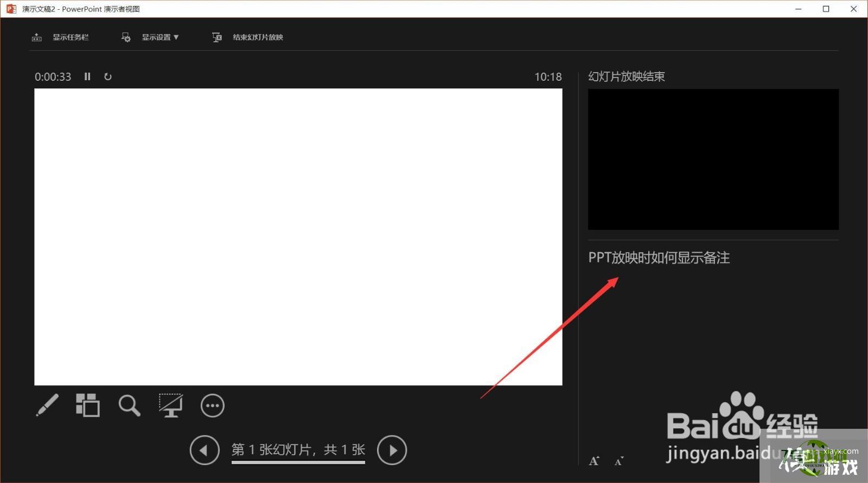
Task: Toggle black screen for slide show
Action: tap(171, 405)
